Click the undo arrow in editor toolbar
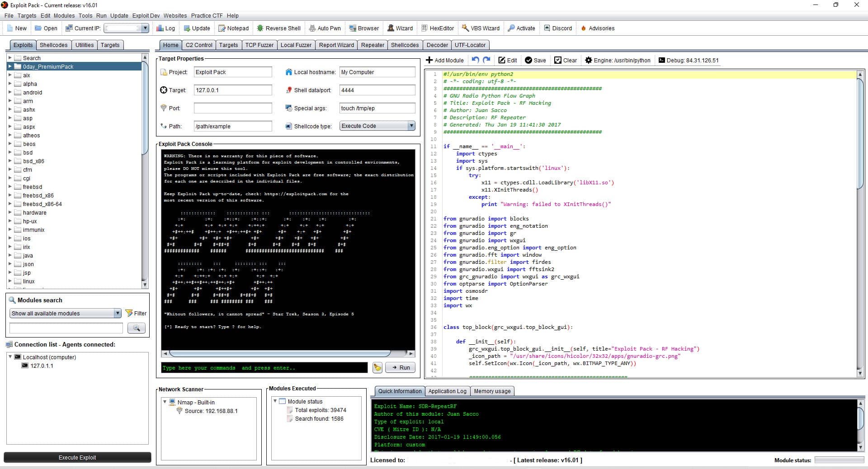The width and height of the screenshot is (868, 469). [475, 60]
